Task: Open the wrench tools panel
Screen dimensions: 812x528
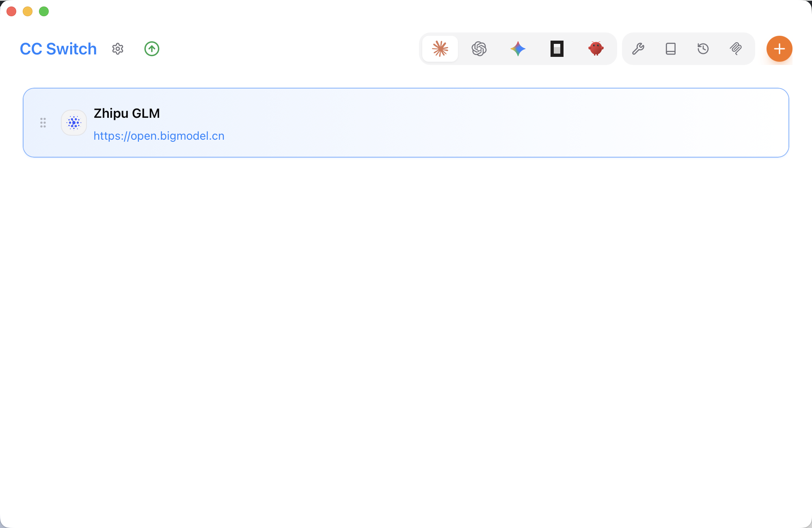Action: (x=638, y=49)
